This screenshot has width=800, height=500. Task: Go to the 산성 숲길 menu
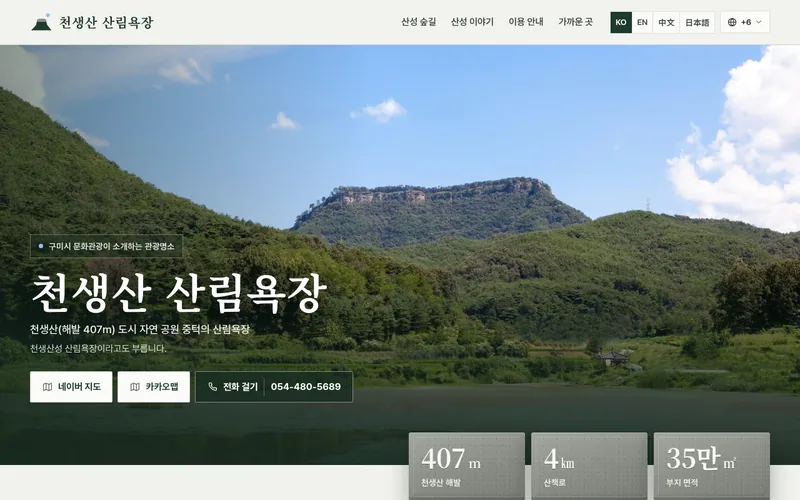pos(418,22)
